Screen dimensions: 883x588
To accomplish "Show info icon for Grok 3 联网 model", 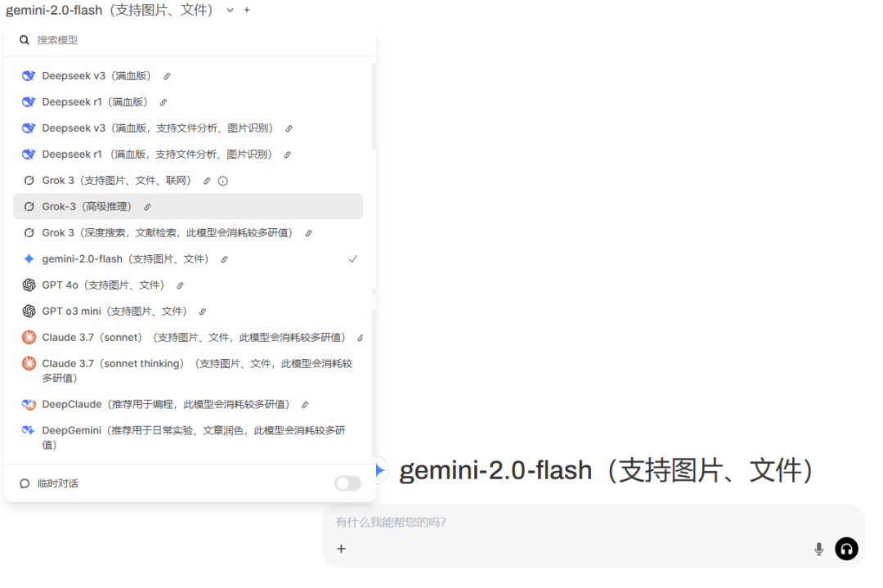I will click(x=223, y=182).
